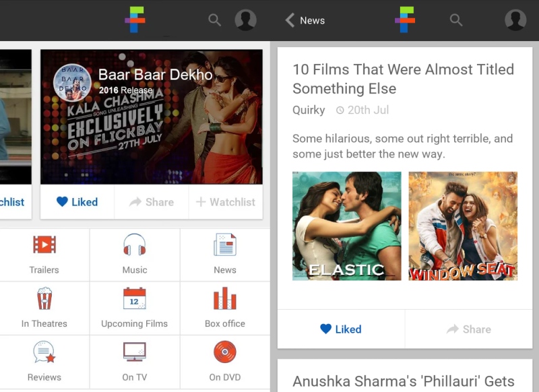Go back using the News back arrow
The image size is (539, 392).
point(290,20)
